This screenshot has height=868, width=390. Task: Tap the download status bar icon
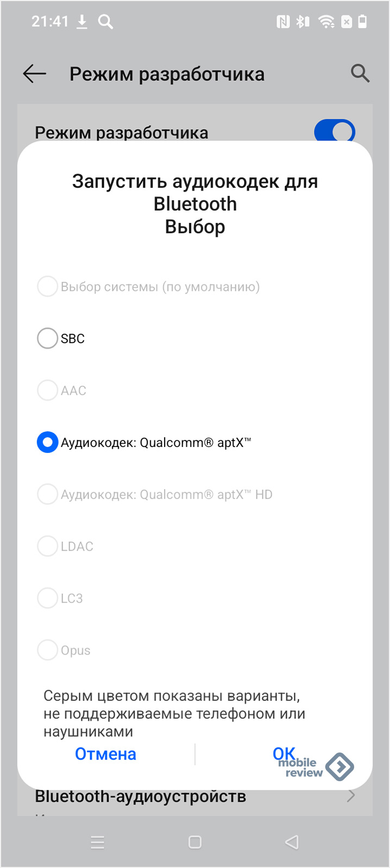82,22
